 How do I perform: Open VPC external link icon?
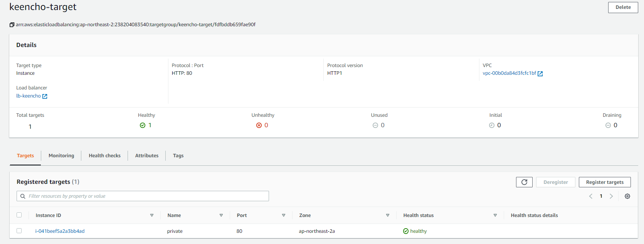coord(540,74)
